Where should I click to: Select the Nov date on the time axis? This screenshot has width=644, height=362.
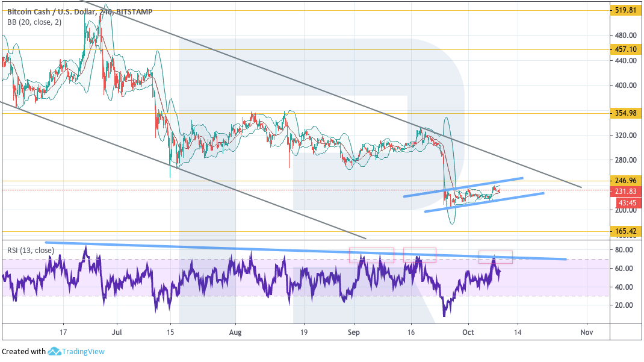(x=587, y=332)
